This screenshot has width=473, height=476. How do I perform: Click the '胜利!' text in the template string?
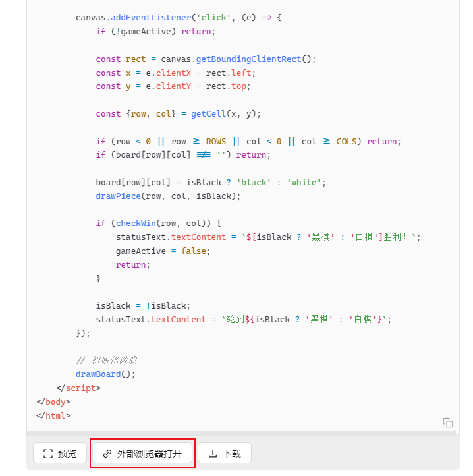pyautogui.click(x=395, y=237)
